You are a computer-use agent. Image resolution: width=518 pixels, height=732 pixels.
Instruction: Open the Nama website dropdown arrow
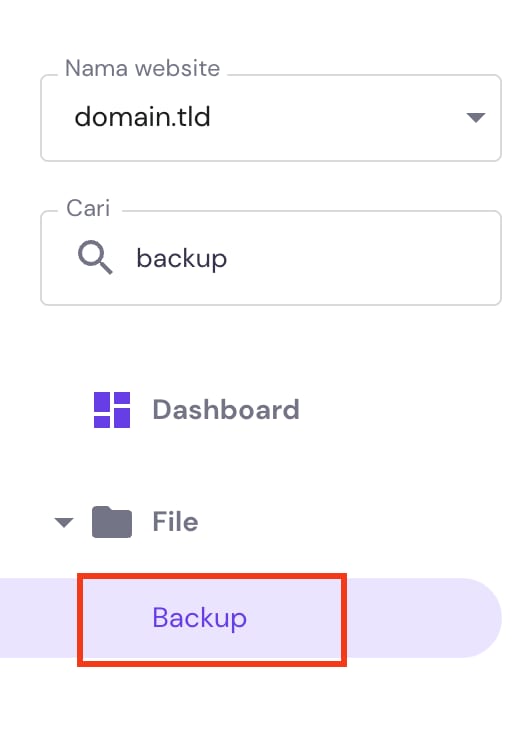click(476, 117)
